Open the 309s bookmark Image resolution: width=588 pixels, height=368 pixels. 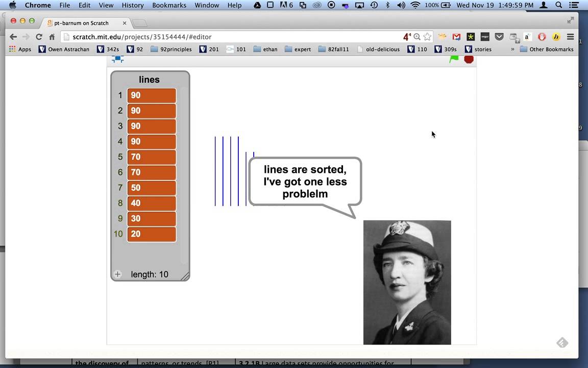pyautogui.click(x=446, y=49)
